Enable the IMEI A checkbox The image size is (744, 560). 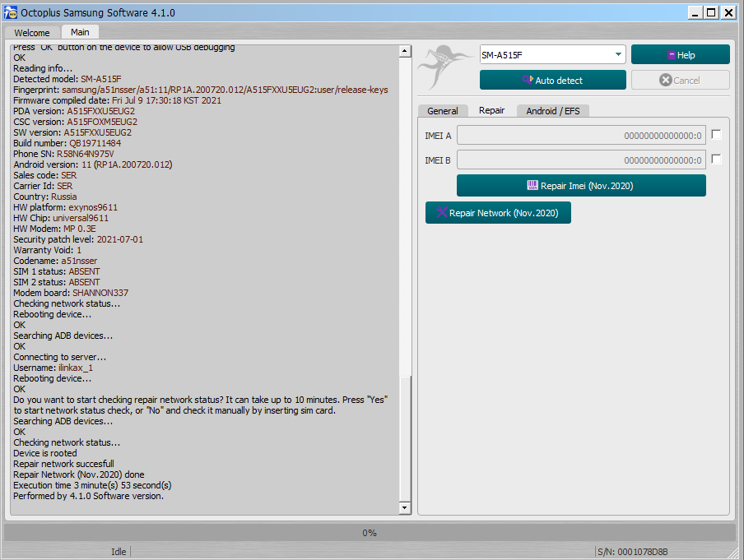pyautogui.click(x=717, y=135)
